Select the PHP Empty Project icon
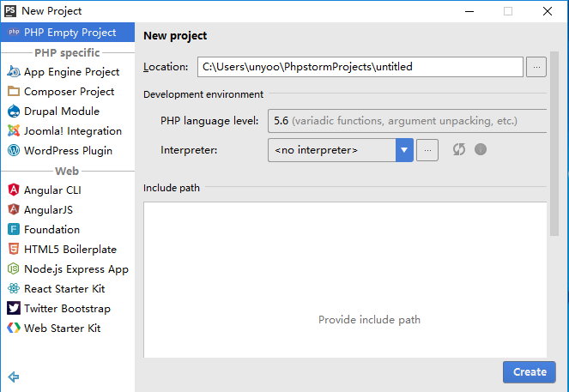569x392 pixels. point(14,32)
